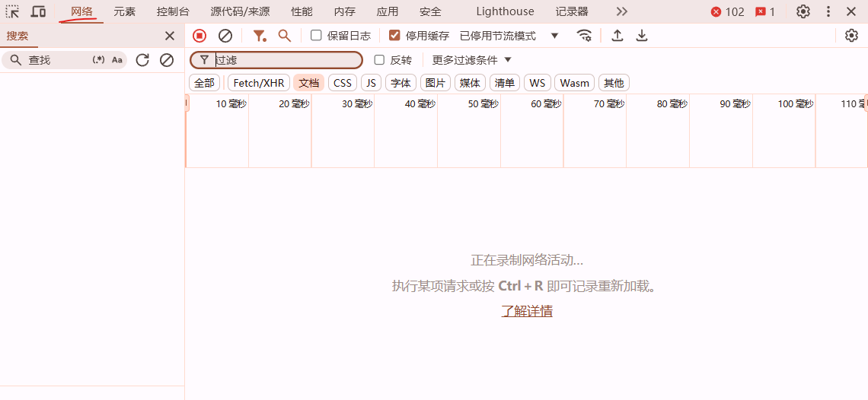Uncheck the 停用缓存 checkbox

pos(394,36)
